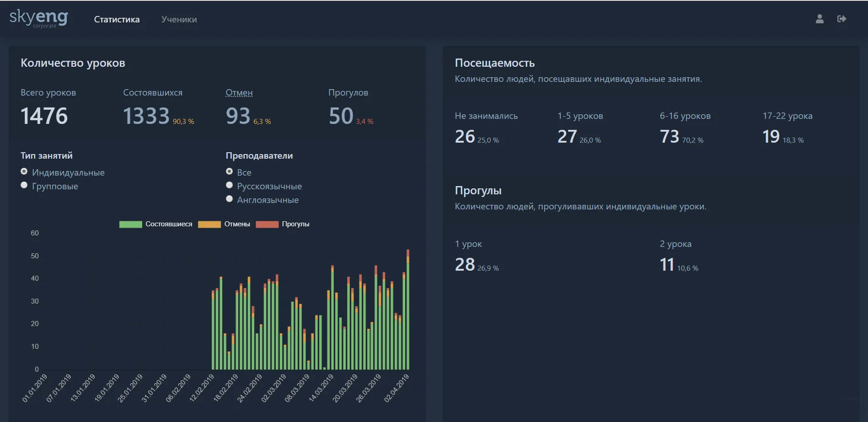Screen dimensions: 868x422
Task: Open the Ученики tab
Action: (x=179, y=19)
